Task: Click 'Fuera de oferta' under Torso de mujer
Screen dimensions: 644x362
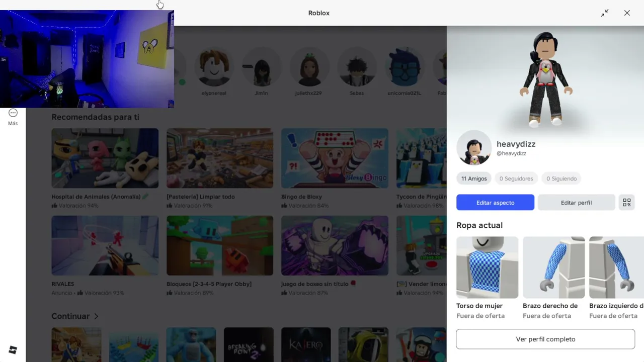Action: [480, 316]
